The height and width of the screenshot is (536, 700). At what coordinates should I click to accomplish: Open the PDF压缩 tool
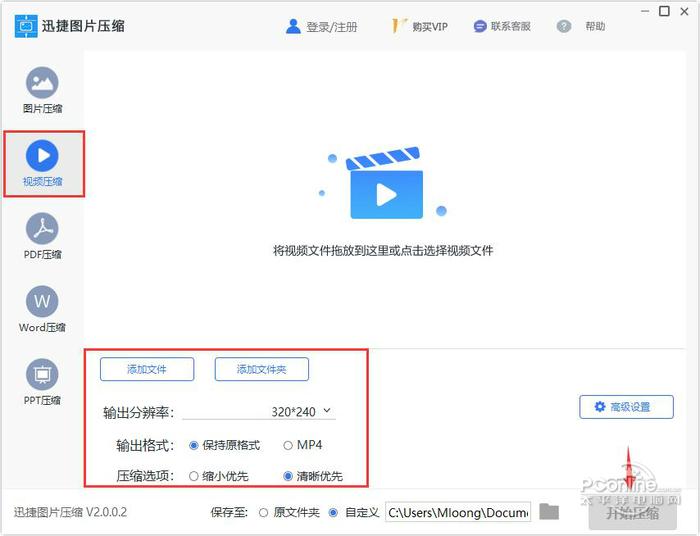point(42,237)
